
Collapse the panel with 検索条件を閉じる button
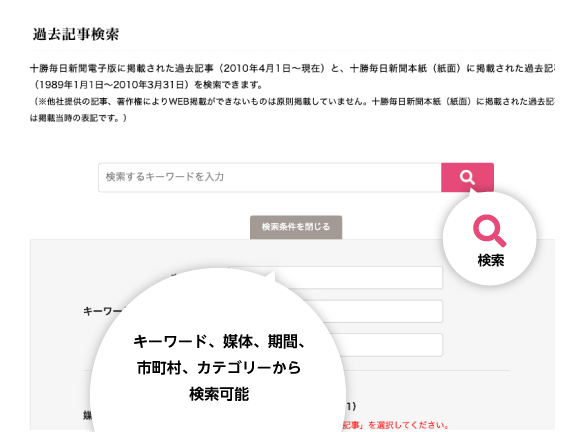click(296, 227)
